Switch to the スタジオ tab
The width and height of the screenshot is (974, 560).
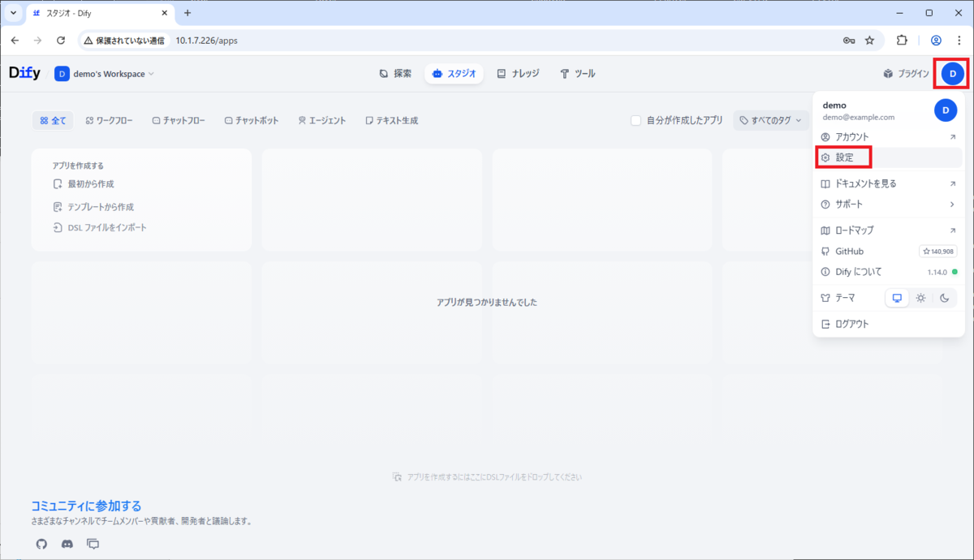coord(454,74)
